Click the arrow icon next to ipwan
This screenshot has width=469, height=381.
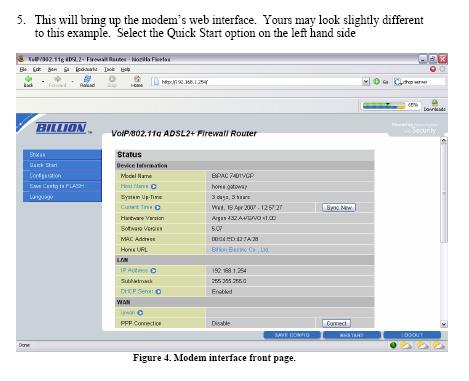140,313
